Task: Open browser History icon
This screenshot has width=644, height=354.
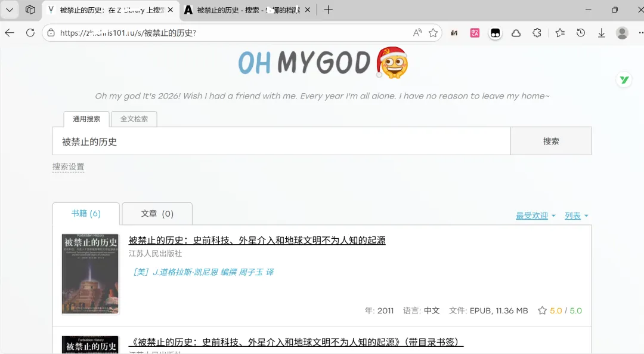Action: click(x=581, y=33)
